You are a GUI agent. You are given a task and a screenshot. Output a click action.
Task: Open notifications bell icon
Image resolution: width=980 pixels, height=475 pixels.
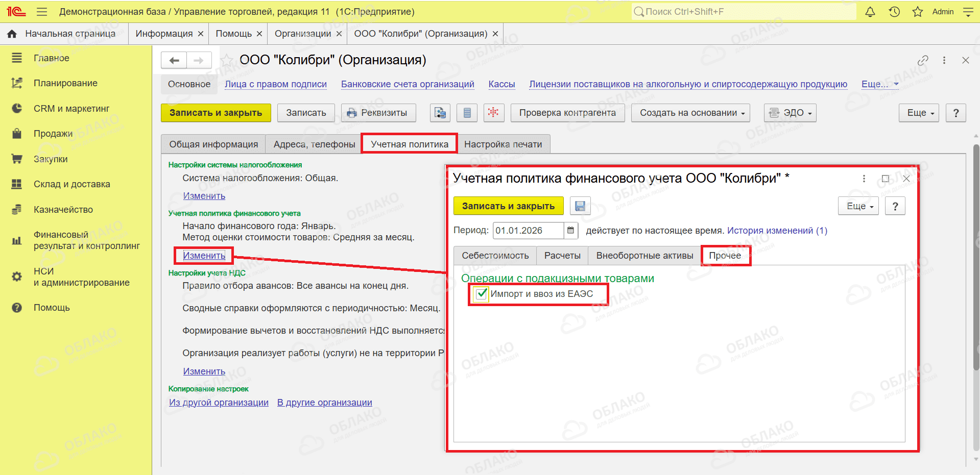point(870,12)
